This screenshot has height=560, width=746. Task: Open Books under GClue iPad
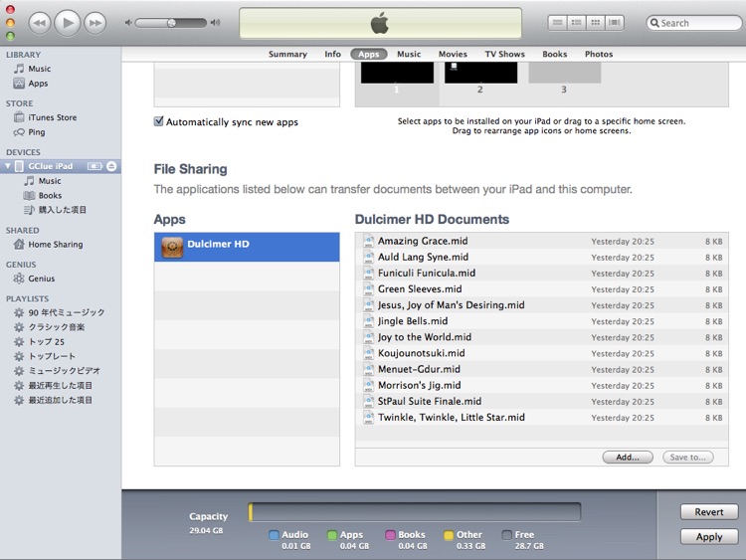coord(61,195)
